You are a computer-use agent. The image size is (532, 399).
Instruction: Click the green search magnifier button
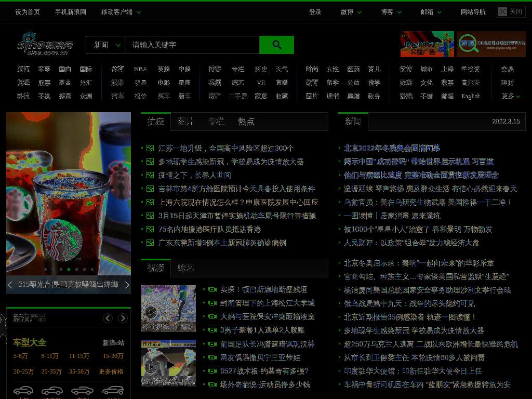click(x=276, y=45)
